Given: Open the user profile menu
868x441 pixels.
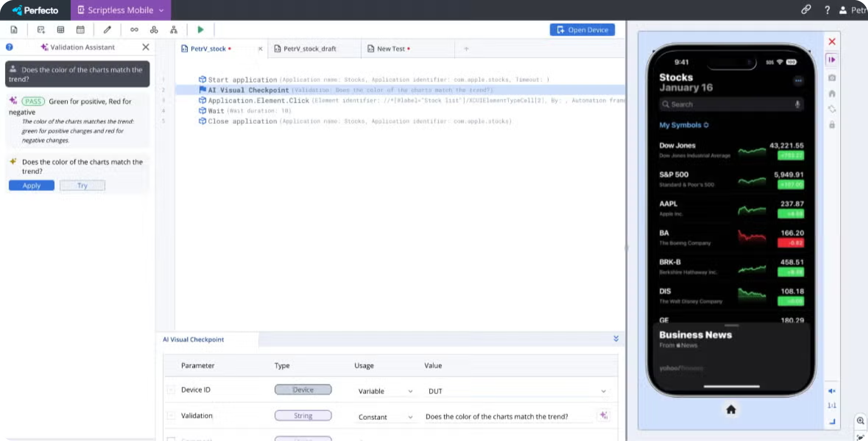Looking at the screenshot, I should click(x=853, y=10).
